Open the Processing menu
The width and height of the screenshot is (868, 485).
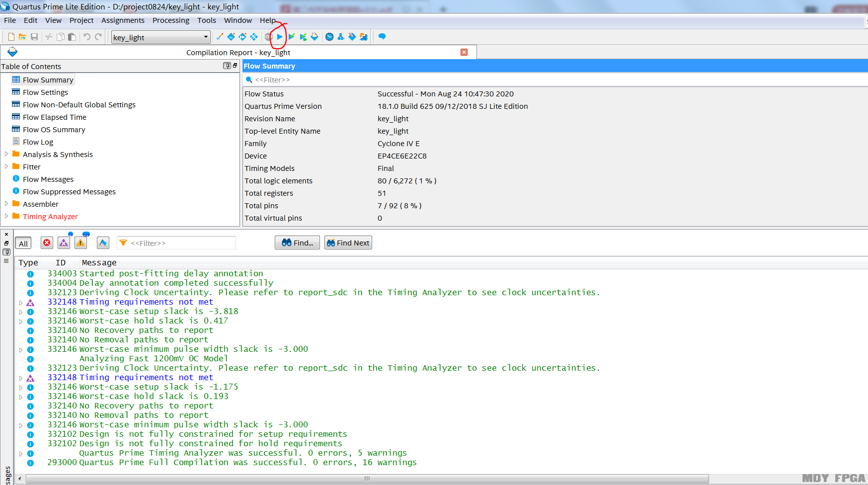point(170,20)
